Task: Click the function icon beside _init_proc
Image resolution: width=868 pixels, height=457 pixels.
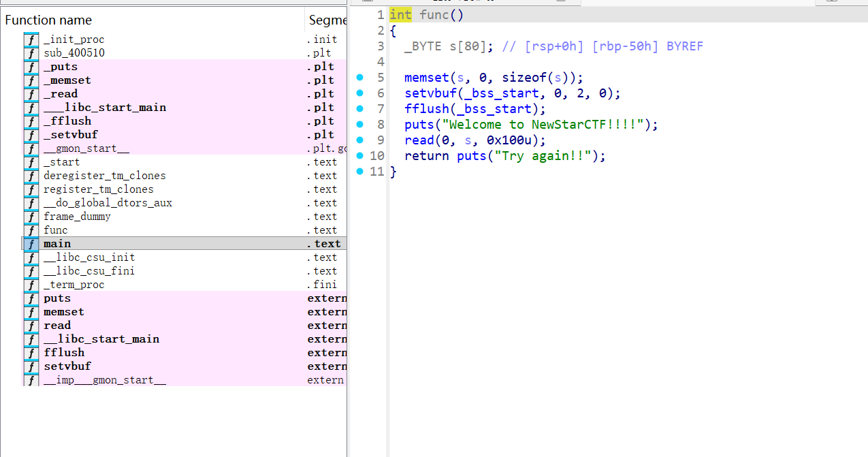Action: click(x=31, y=40)
